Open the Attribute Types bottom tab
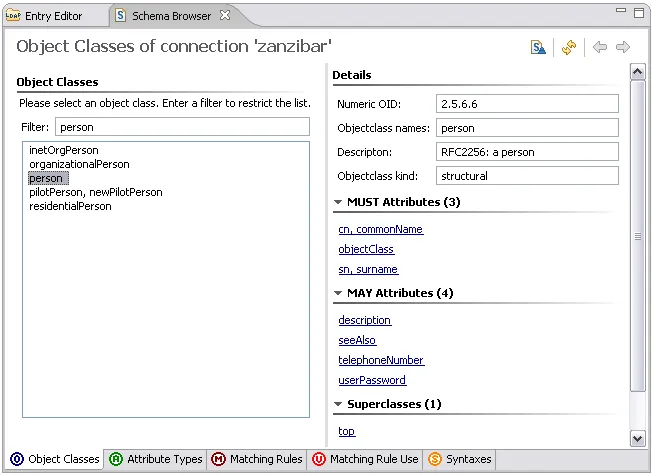 (x=155, y=459)
